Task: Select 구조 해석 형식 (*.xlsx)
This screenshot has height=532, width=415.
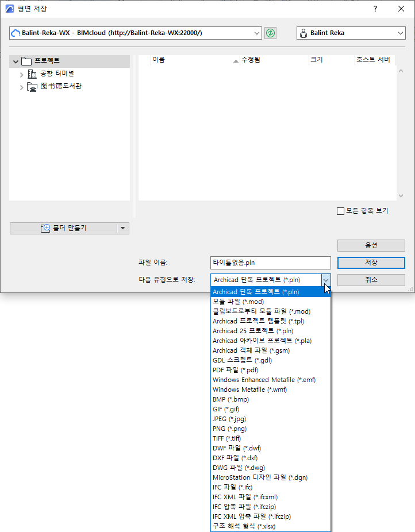Action: (x=271, y=527)
